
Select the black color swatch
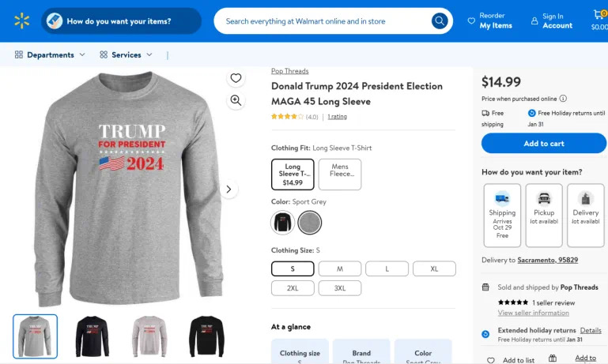282,223
